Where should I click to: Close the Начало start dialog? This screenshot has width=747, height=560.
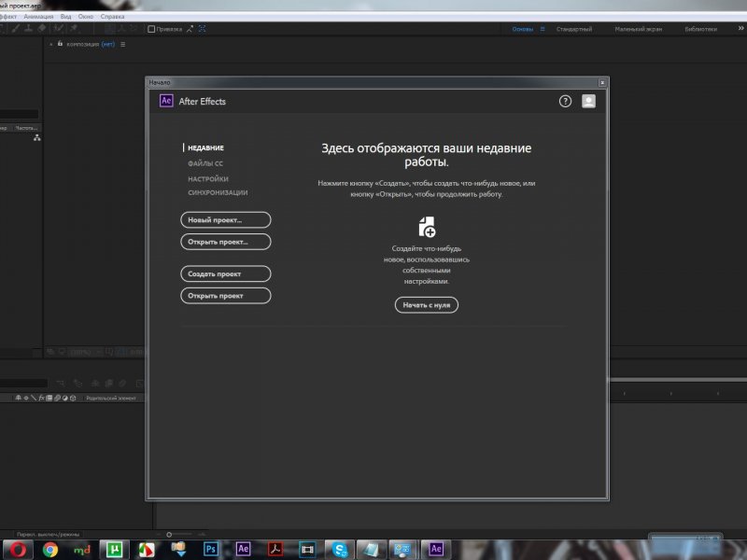pyautogui.click(x=602, y=82)
